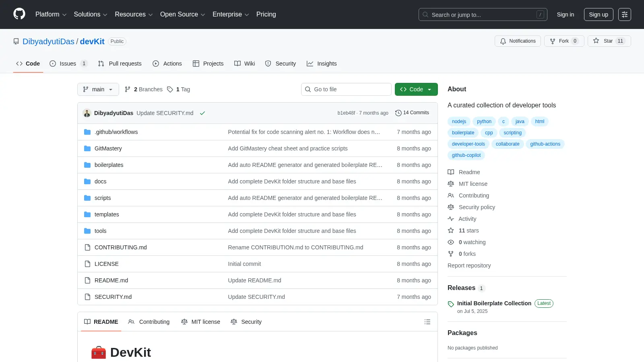Image resolution: width=644 pixels, height=362 pixels.
Task: Click the .github/workflows folder icon
Action: 87,132
